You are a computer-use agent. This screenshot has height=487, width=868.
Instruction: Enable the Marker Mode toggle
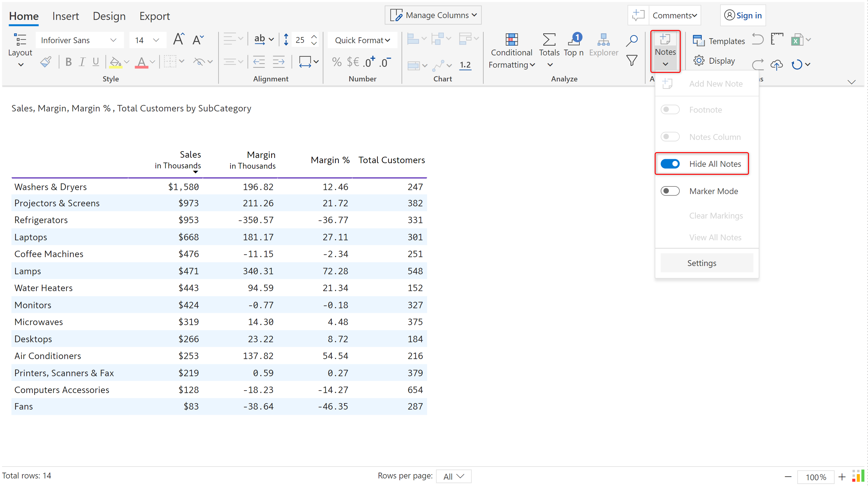click(x=670, y=191)
